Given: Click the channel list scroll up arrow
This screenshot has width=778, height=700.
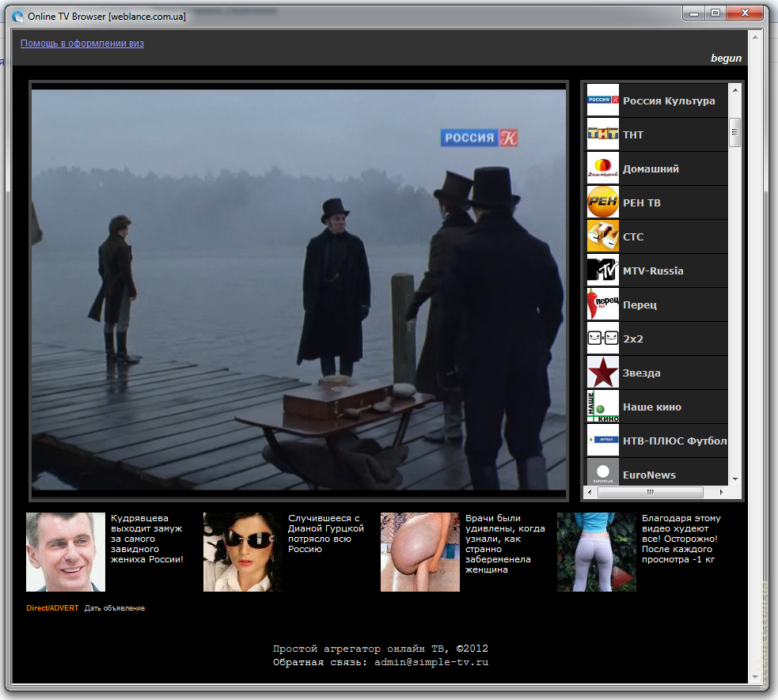Looking at the screenshot, I should click(734, 89).
